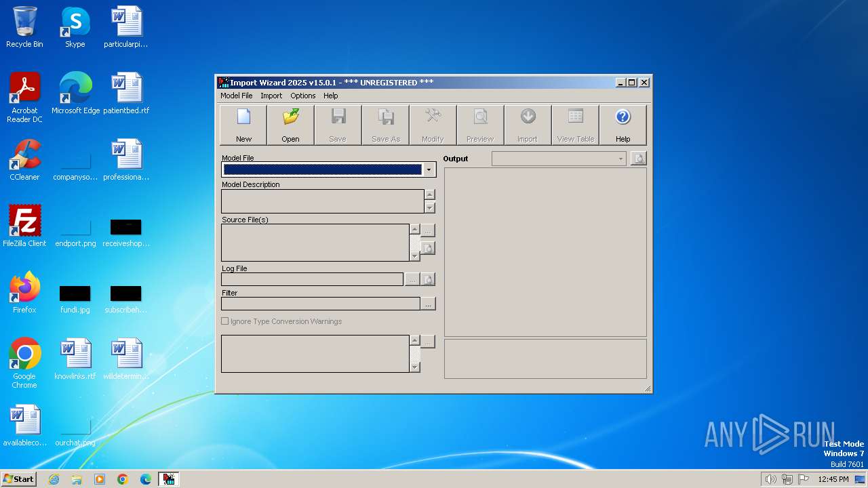Open Internet Explorer from taskbar
This screenshot has width=868, height=488.
[x=54, y=479]
